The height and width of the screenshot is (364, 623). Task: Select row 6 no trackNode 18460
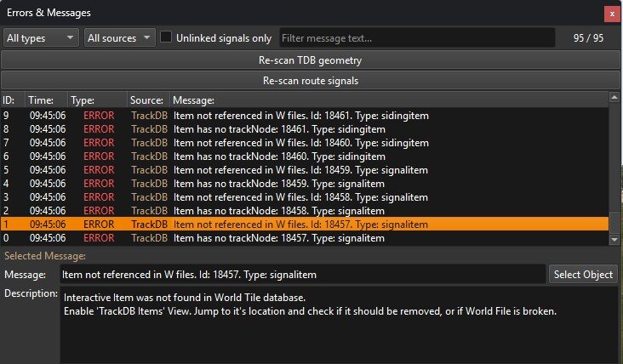[x=305, y=156]
